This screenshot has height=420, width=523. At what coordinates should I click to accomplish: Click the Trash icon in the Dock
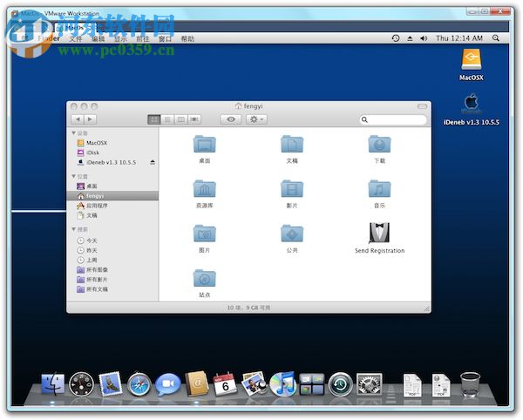pos(471,384)
